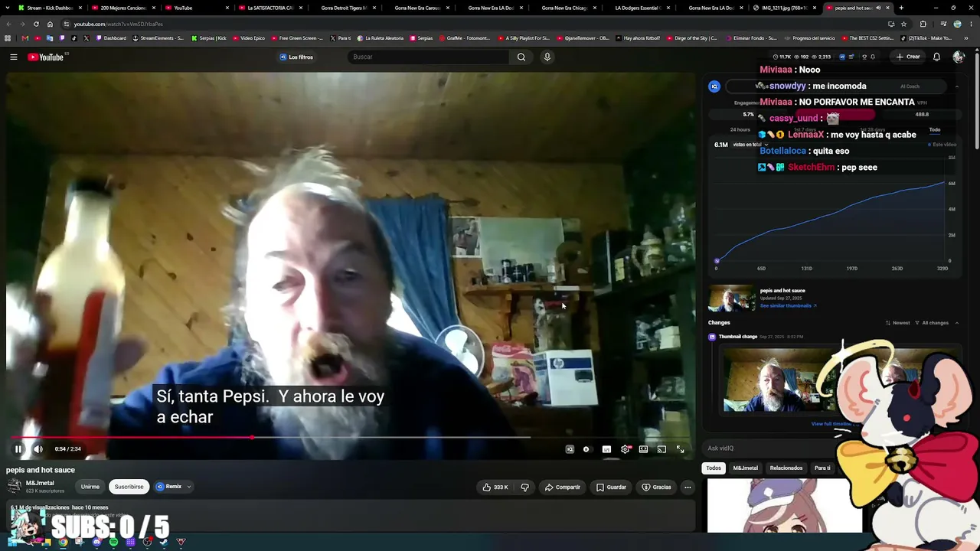Image resolution: width=980 pixels, height=551 pixels.
Task: Click the M&Jmetal channel name
Action: tap(40, 483)
